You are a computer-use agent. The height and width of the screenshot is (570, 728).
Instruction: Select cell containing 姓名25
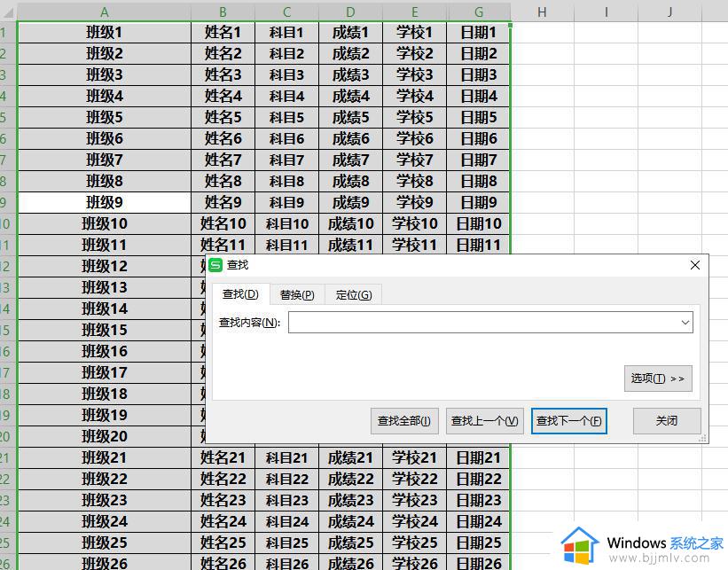[223, 543]
